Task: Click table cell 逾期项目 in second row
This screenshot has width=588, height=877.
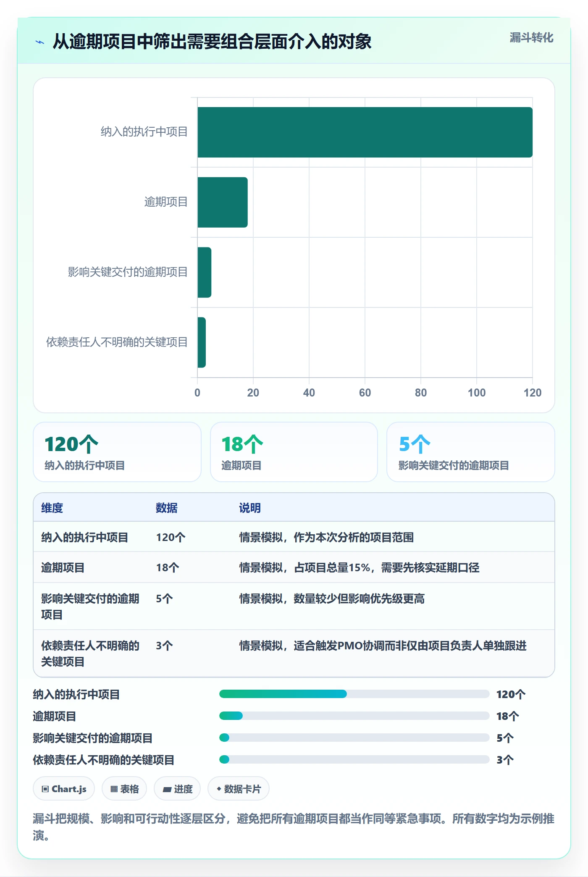Action: coord(63,567)
